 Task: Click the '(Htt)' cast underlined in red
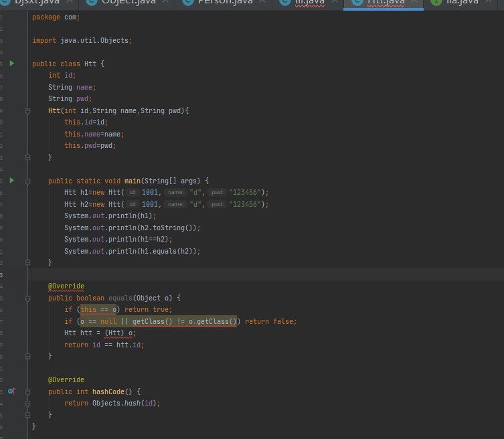coord(114,333)
